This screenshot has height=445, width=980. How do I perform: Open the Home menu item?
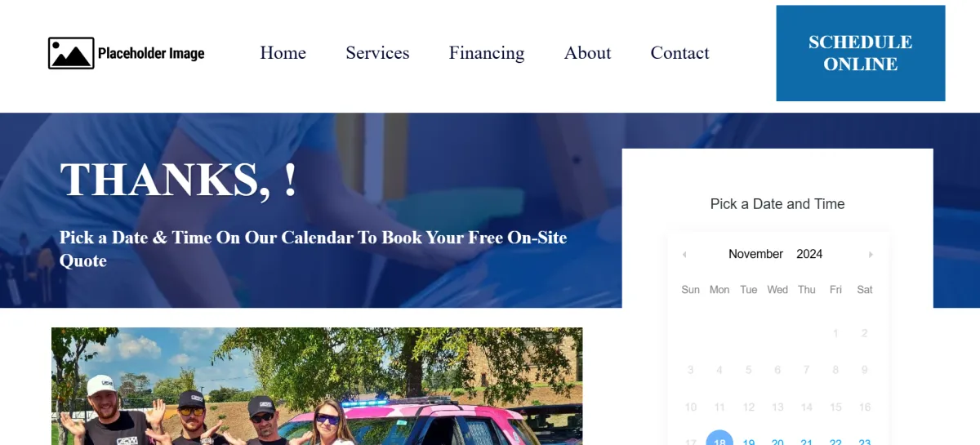coord(283,53)
